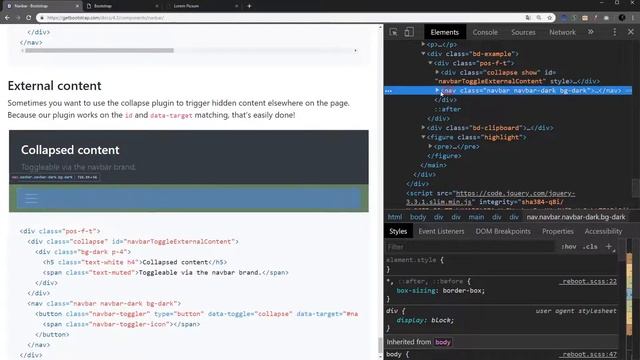The width and height of the screenshot is (640, 360).
Task: Close the Navbar Bootstrap browser tab
Action: [77, 6]
